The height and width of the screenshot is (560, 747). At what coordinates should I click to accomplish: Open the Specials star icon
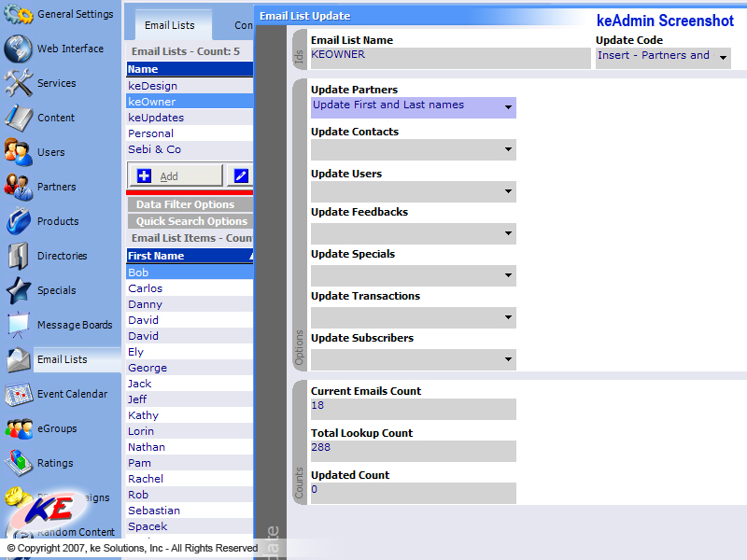(x=18, y=290)
